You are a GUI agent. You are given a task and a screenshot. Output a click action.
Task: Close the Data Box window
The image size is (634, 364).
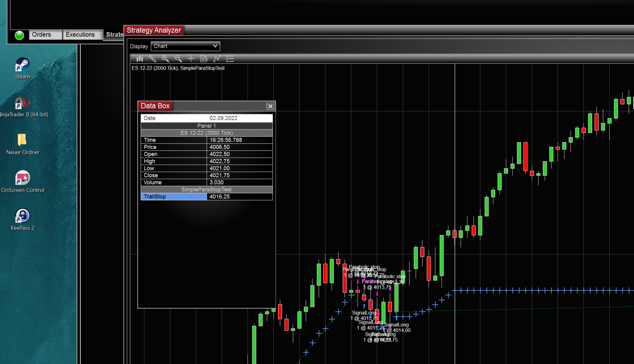pos(270,106)
